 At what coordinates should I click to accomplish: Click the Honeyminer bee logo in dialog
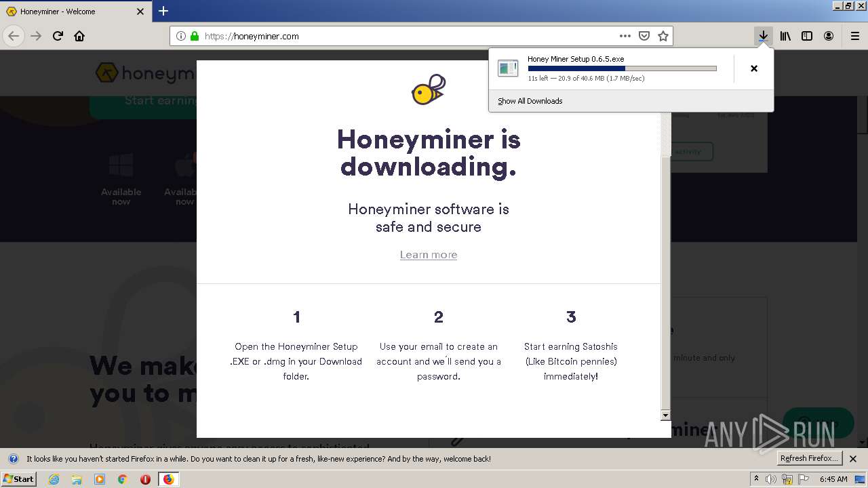tap(429, 89)
